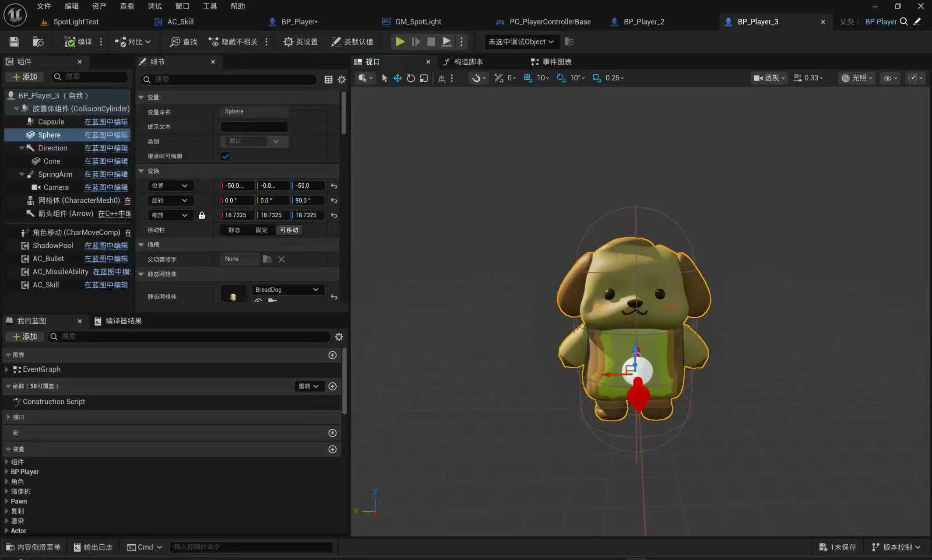Click the translate move tool in viewport
This screenshot has width=932, height=560.
click(397, 78)
